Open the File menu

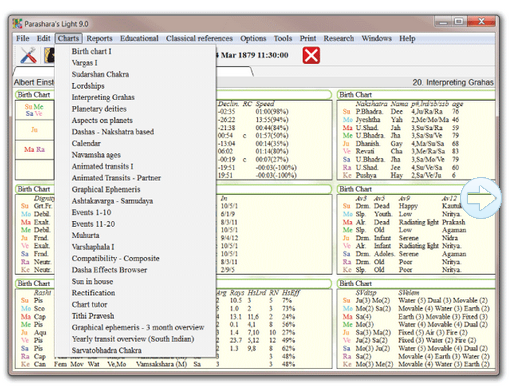23,38
